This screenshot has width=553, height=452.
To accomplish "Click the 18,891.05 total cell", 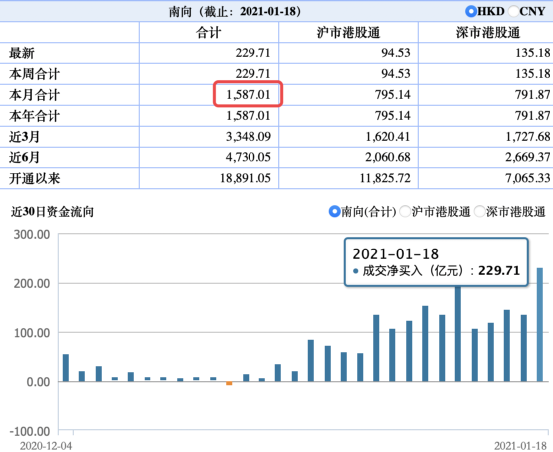I will [x=245, y=178].
